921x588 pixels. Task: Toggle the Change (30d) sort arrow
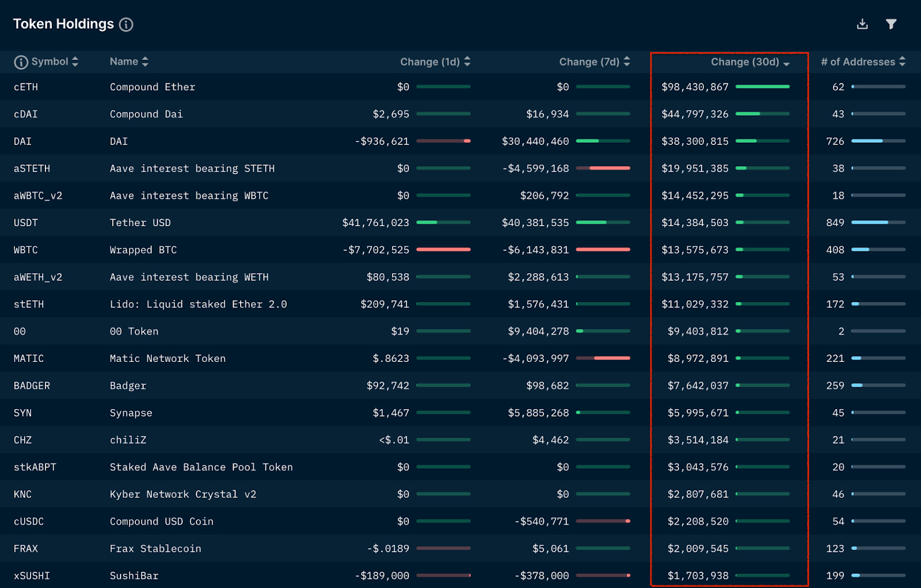[786, 63]
